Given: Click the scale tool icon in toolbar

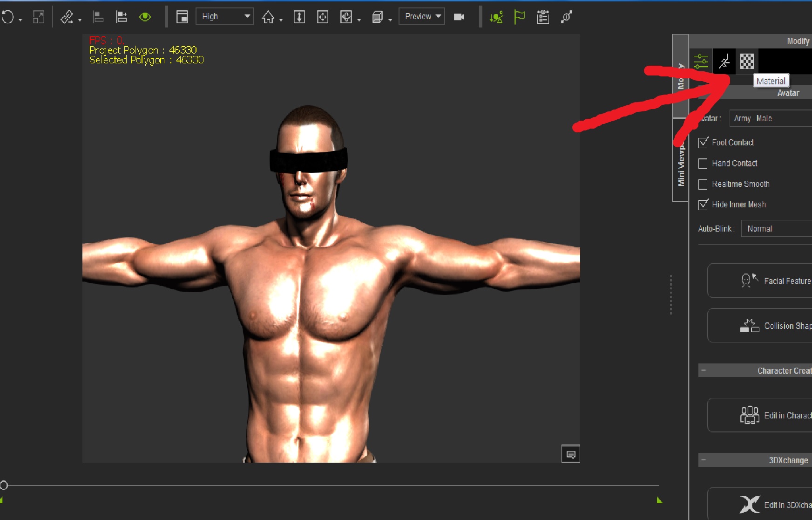Looking at the screenshot, I should click(x=39, y=17).
